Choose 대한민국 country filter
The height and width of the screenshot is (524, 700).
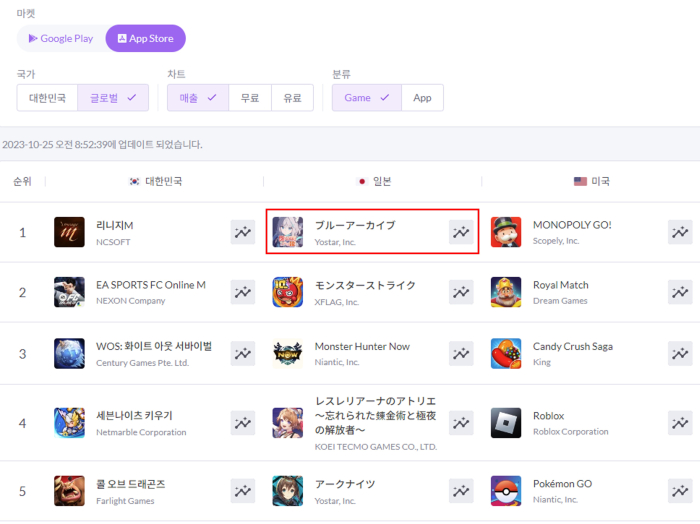47,98
